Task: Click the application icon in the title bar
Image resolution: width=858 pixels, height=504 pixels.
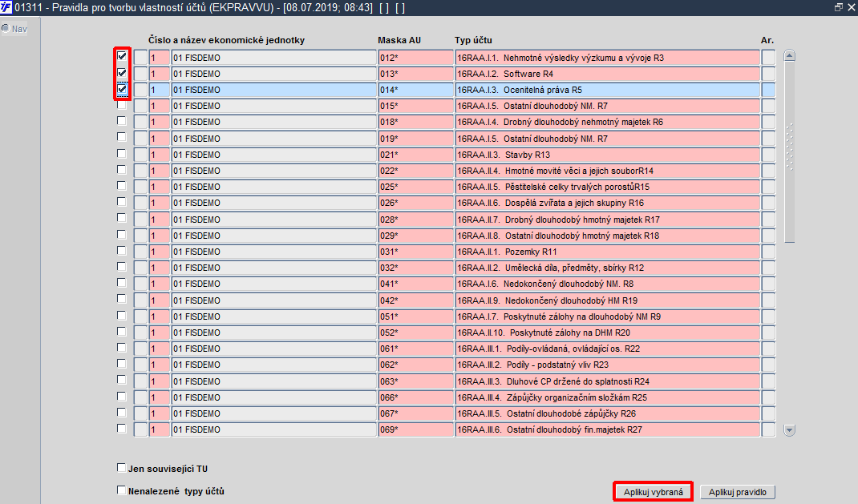Action: [6, 7]
